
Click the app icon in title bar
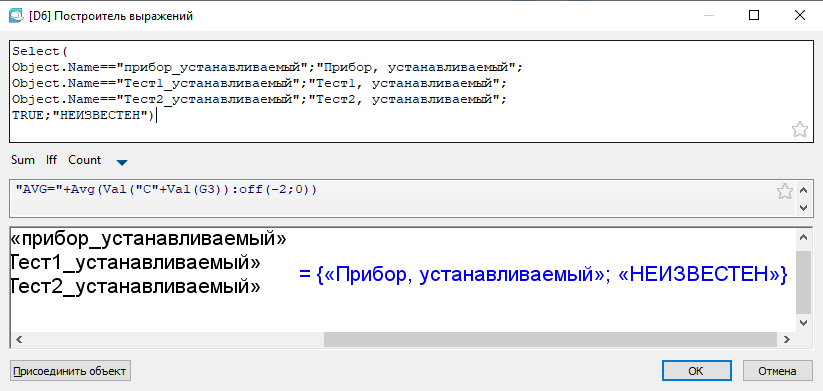coord(16,16)
